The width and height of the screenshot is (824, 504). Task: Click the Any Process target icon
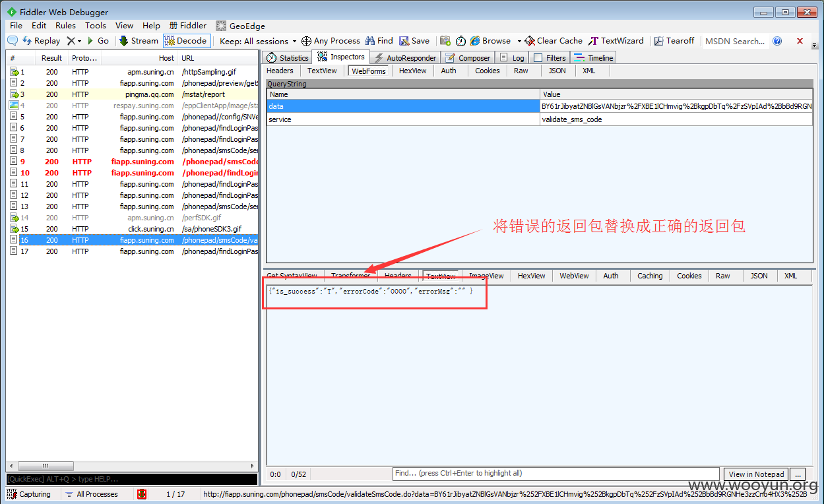tap(306, 41)
